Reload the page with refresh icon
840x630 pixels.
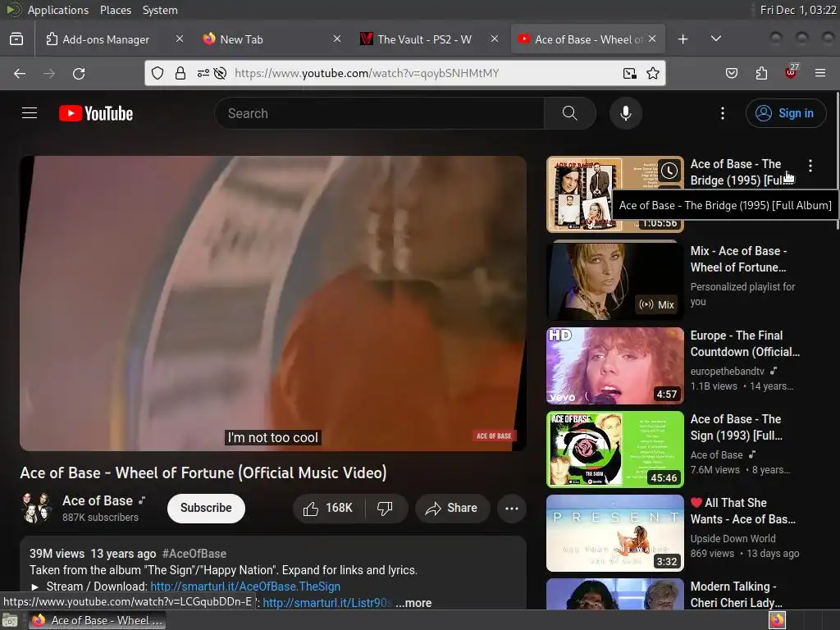tap(79, 73)
